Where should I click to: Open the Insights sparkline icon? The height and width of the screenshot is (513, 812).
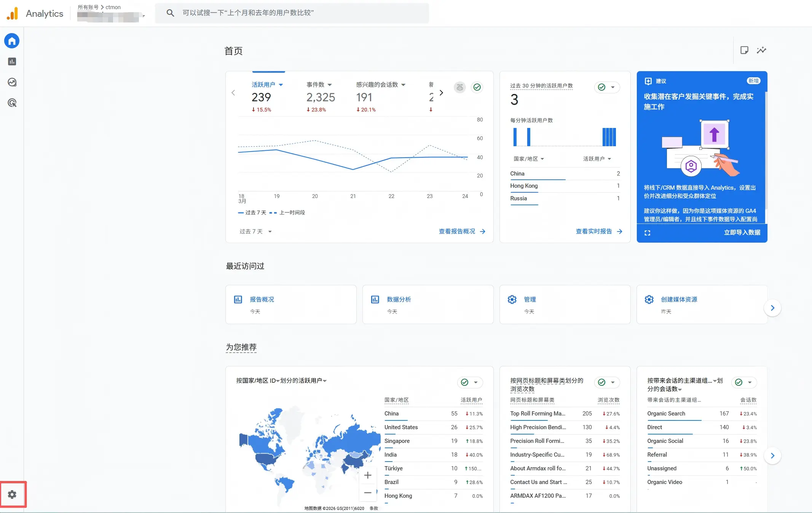[761, 50]
